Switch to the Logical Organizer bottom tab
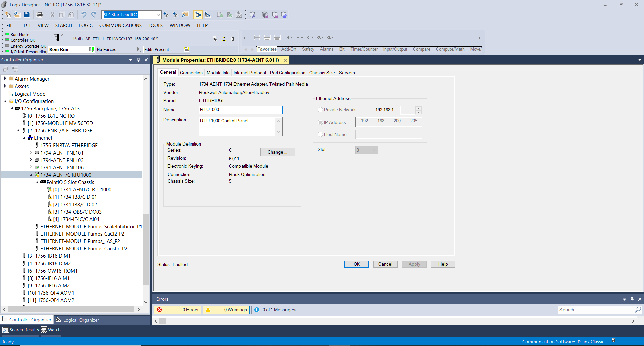The width and height of the screenshot is (644, 346). [77, 320]
